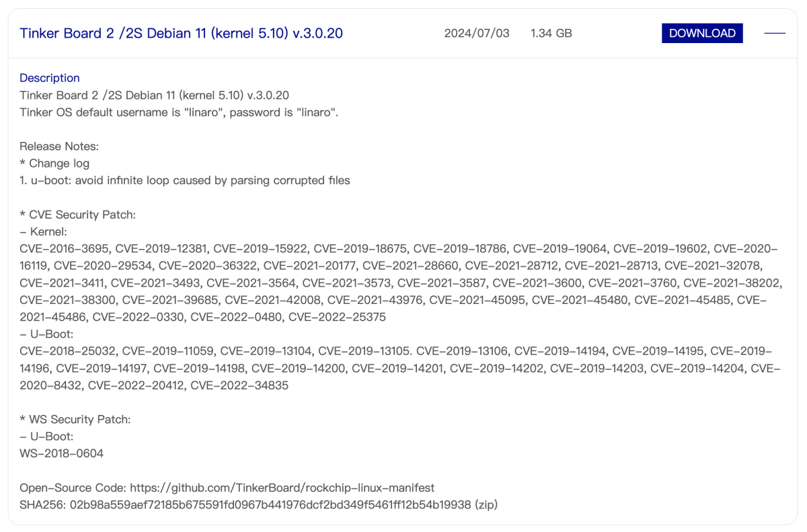Collapse the entry using the minus icon
Viewport: 807px width, 532px height.
[x=775, y=33]
